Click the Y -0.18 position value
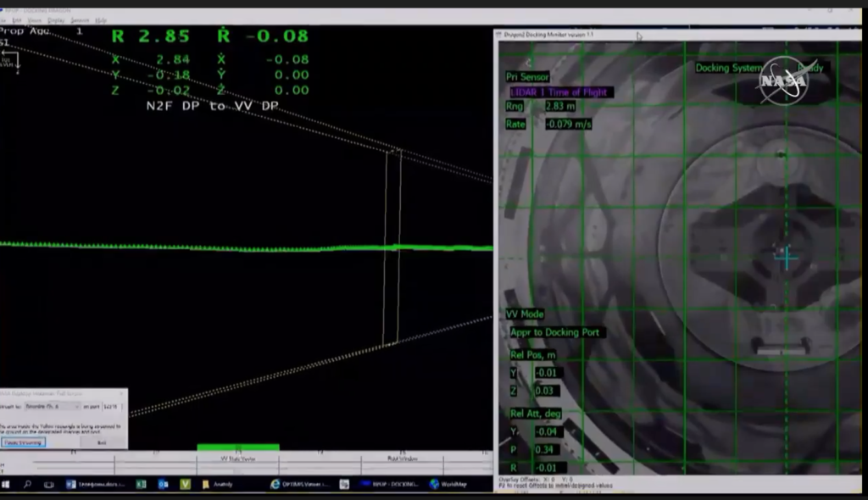Screen dimensions: 868x500 tap(169, 75)
